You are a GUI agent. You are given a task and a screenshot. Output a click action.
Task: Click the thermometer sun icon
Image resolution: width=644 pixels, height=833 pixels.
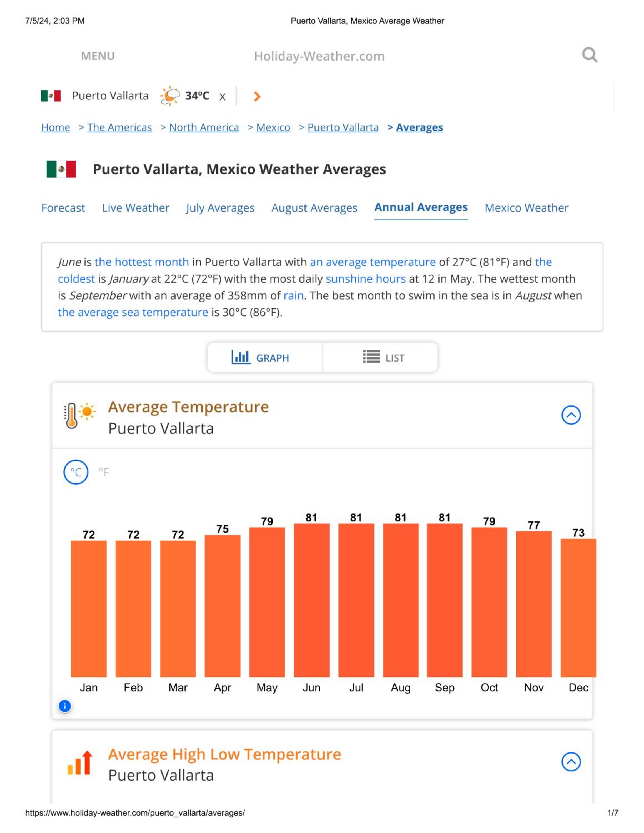pyautogui.click(x=79, y=416)
